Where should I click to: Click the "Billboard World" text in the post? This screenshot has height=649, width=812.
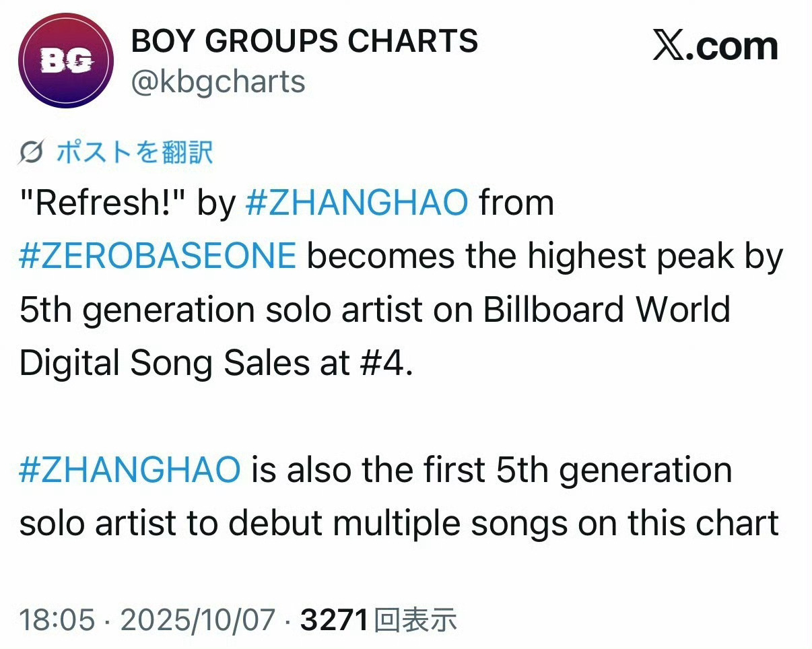pyautogui.click(x=606, y=310)
